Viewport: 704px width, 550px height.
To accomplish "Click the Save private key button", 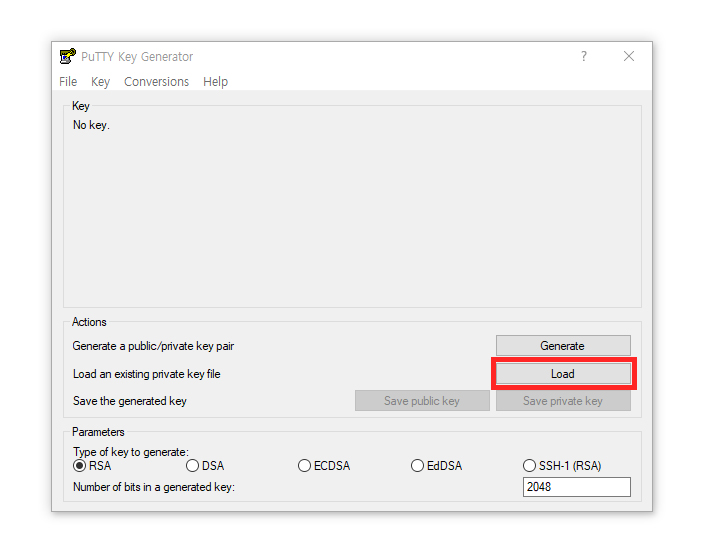I will 563,400.
